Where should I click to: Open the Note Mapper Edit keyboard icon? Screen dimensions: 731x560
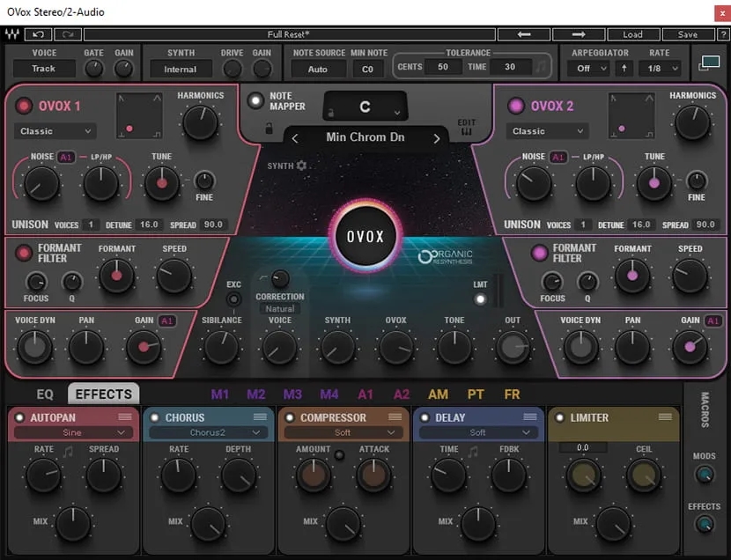click(x=466, y=132)
